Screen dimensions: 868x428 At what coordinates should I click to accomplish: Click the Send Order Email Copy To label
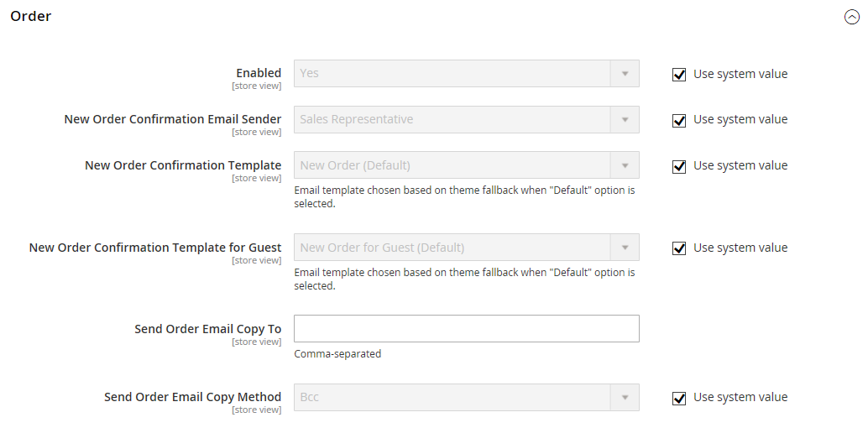pyautogui.click(x=207, y=329)
